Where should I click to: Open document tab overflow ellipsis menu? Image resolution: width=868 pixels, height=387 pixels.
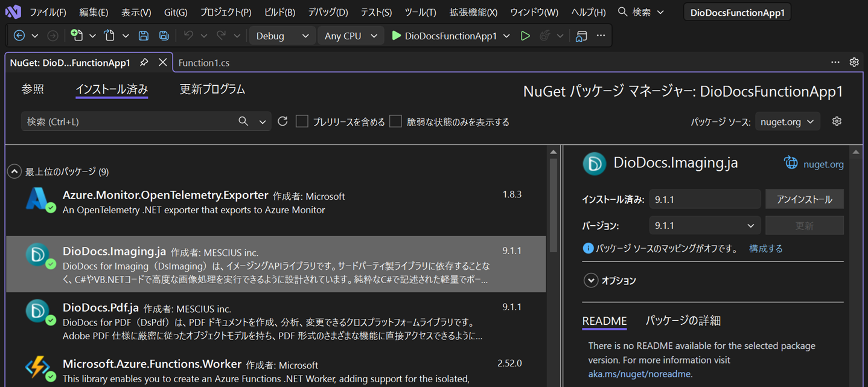point(835,62)
